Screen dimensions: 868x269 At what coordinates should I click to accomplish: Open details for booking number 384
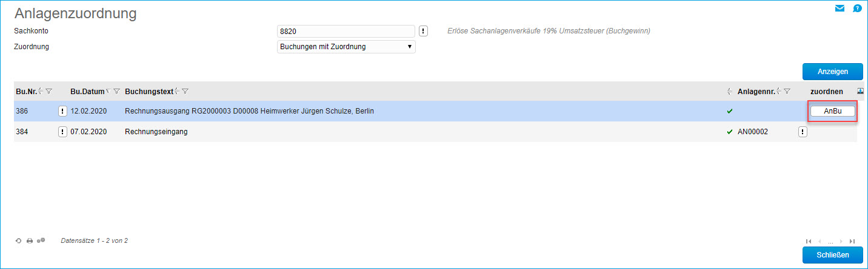click(62, 132)
